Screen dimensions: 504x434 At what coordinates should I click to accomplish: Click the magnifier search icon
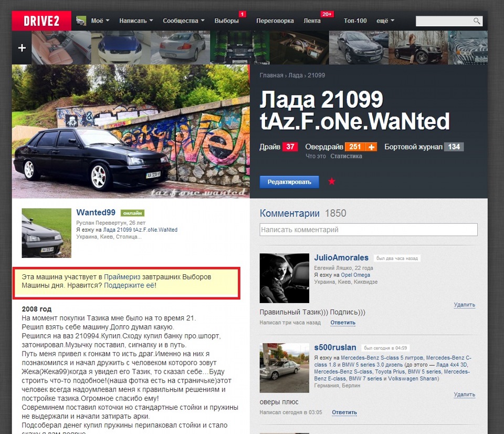tap(477, 21)
